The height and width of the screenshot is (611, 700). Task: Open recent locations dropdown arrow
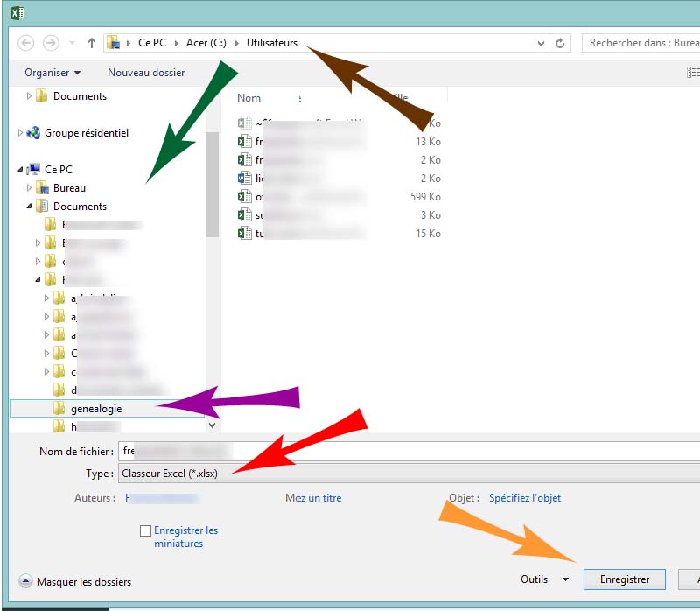click(x=72, y=43)
